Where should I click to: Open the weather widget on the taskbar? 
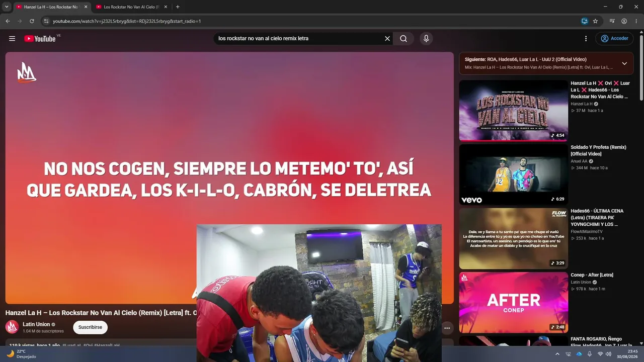coord(21,354)
